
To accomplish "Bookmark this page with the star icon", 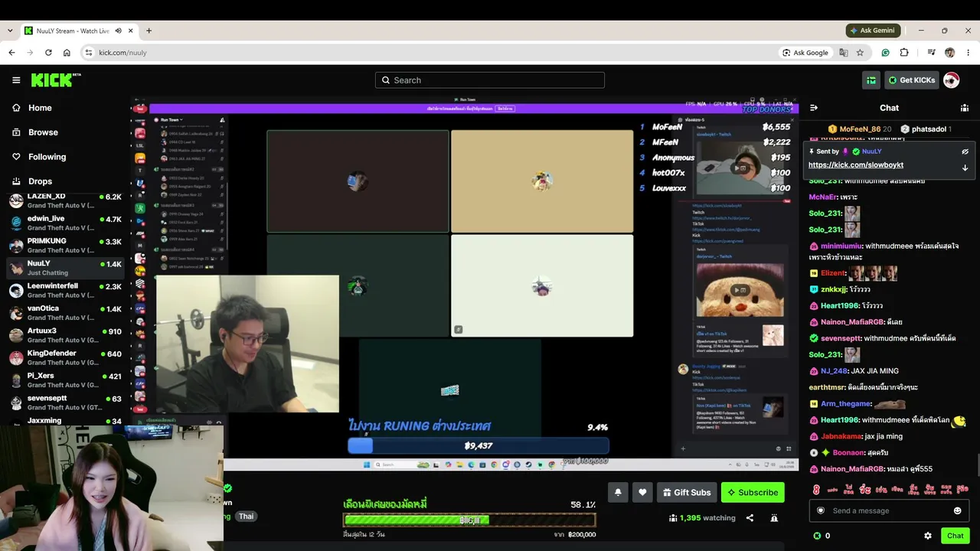I will [860, 53].
